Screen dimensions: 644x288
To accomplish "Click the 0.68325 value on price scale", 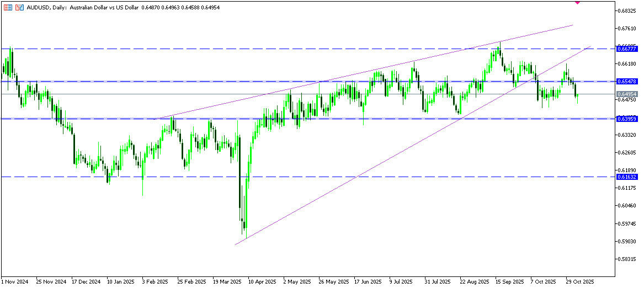I will pos(627,11).
